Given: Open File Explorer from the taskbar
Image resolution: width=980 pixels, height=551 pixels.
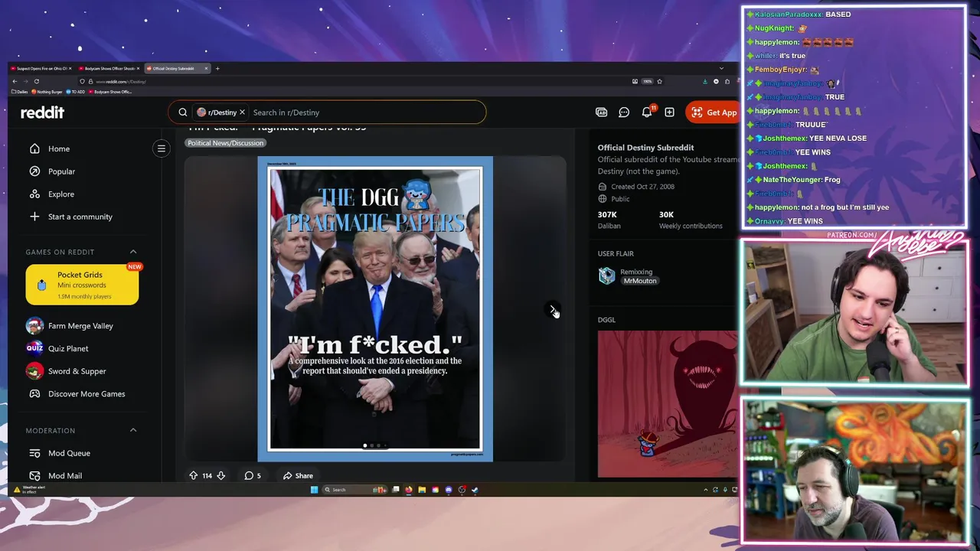Looking at the screenshot, I should (x=422, y=490).
